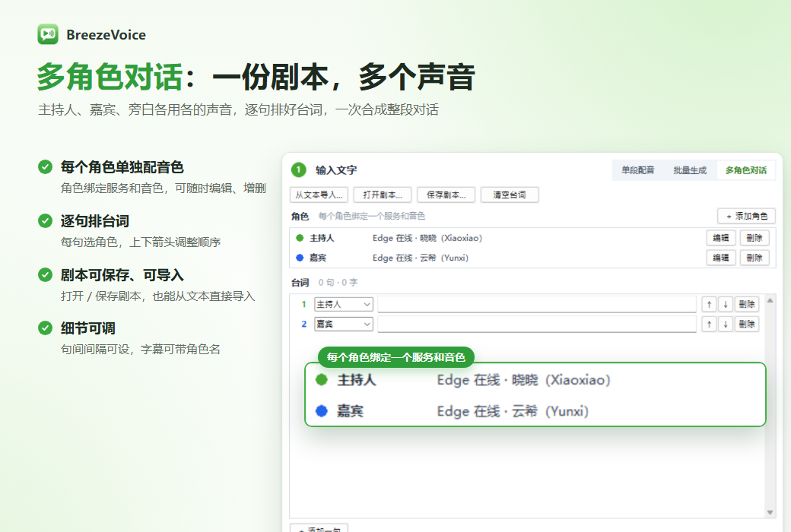This screenshot has height=532, width=791.
Task: Click the green dot beside 主持人 role
Action: (x=300, y=238)
